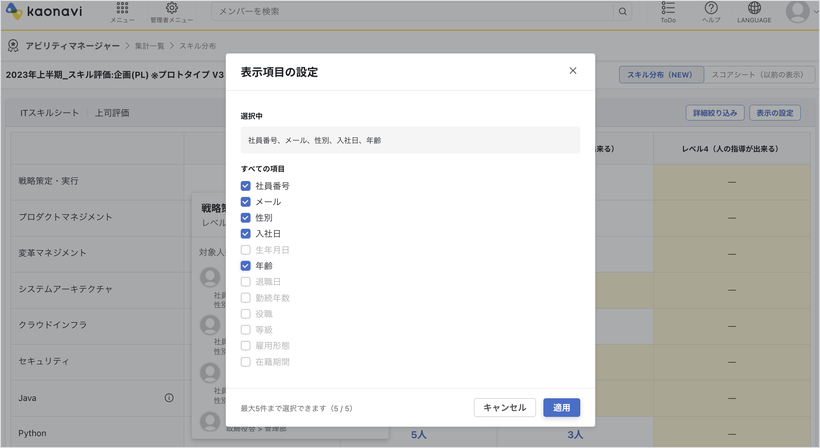820x448 pixels.
Task: Click the キャンセル button
Action: [x=505, y=408]
